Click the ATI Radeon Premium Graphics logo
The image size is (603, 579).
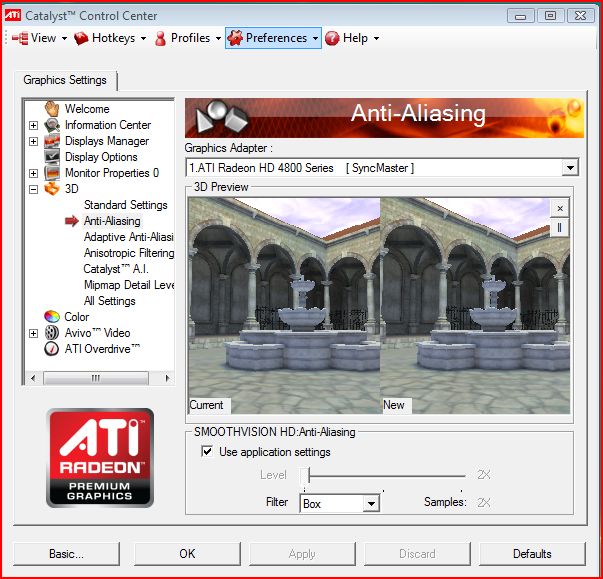pyautogui.click(x=100, y=458)
